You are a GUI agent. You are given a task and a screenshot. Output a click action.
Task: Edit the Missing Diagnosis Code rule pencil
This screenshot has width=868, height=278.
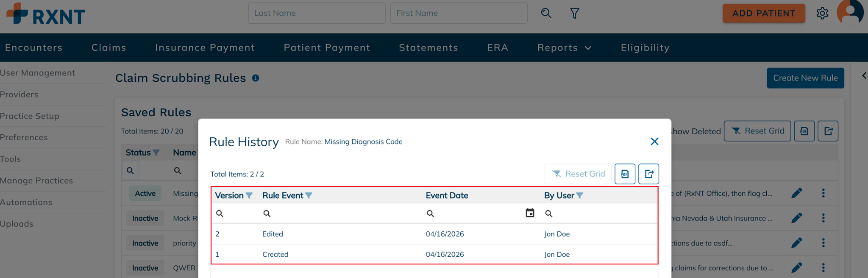pos(796,193)
